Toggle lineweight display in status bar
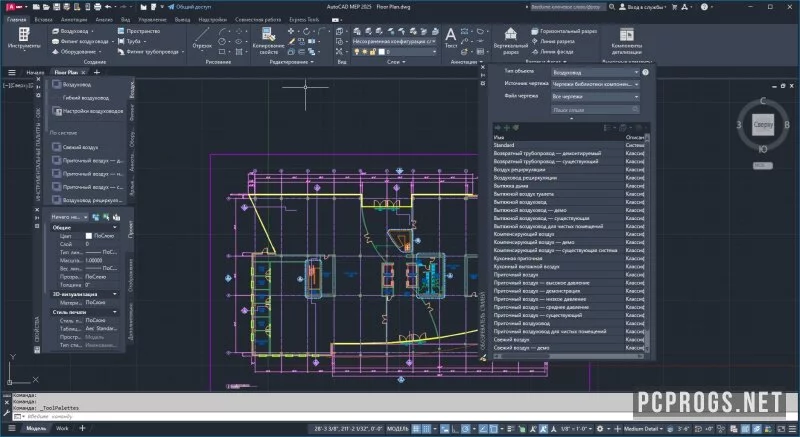 pyautogui.click(x=512, y=429)
